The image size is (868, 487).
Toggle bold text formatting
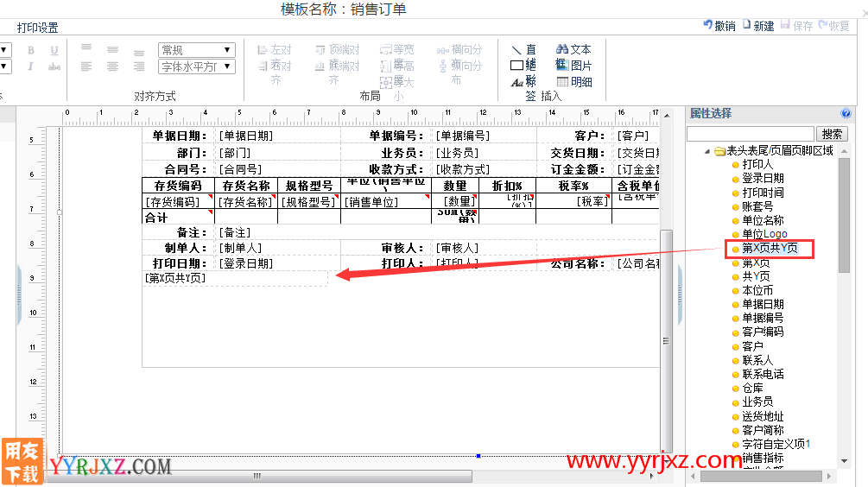tap(31, 51)
